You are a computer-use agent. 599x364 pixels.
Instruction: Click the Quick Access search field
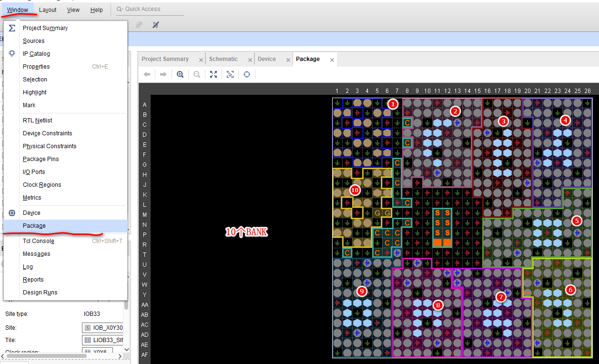pyautogui.click(x=150, y=9)
